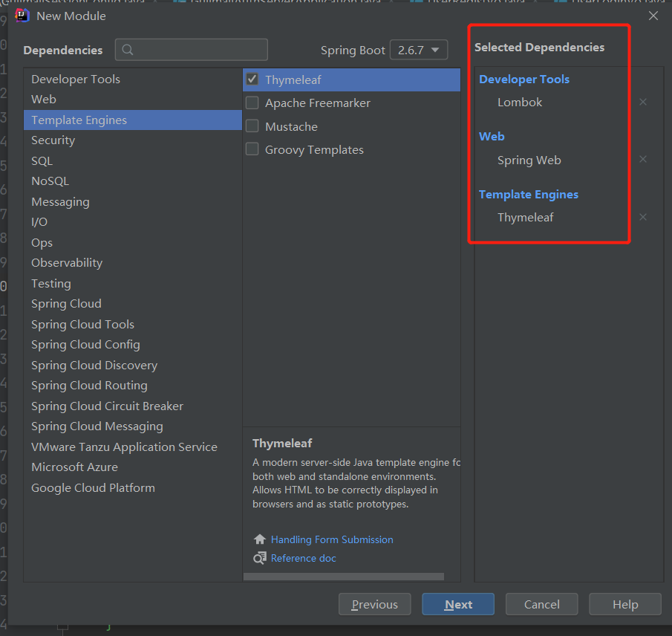Select Spring Cloud Routing category
The height and width of the screenshot is (636, 672).
[133, 385]
